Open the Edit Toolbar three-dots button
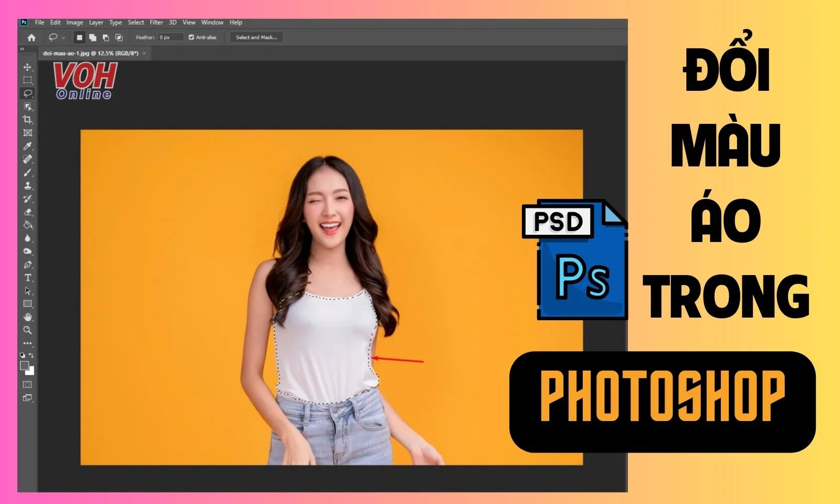Screen dimensions: 840x504 27,343
